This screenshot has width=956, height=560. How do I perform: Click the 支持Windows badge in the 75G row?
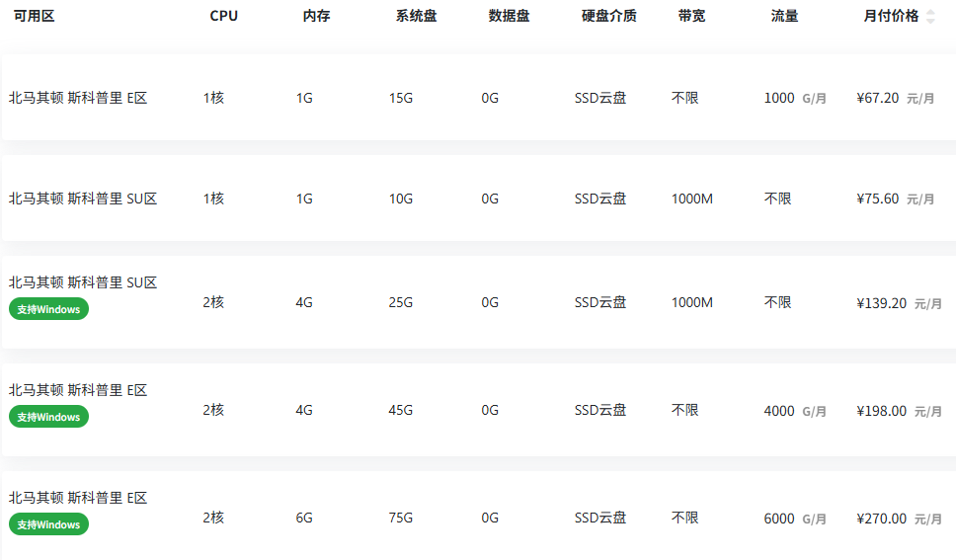click(x=48, y=524)
